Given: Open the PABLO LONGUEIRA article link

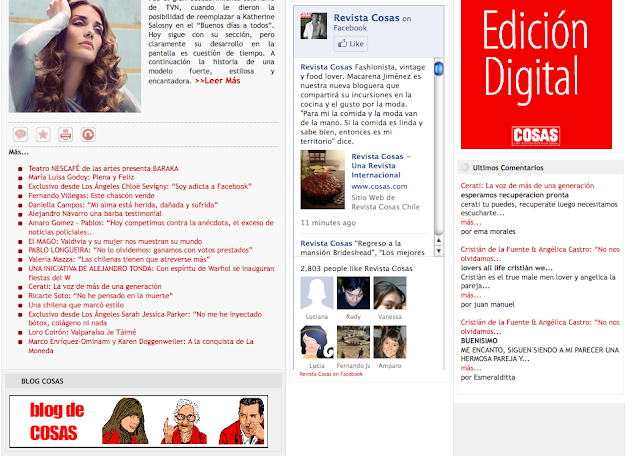Looking at the screenshot, I should (140, 250).
